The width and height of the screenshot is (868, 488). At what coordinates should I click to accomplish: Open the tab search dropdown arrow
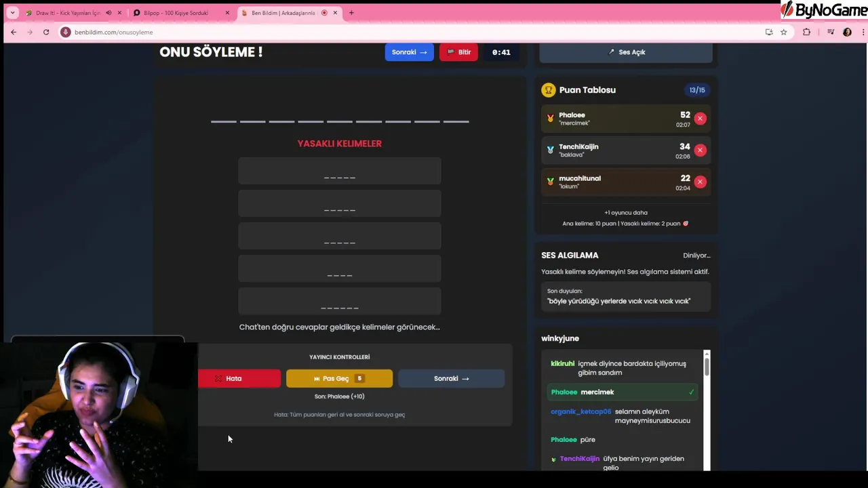coord(12,13)
